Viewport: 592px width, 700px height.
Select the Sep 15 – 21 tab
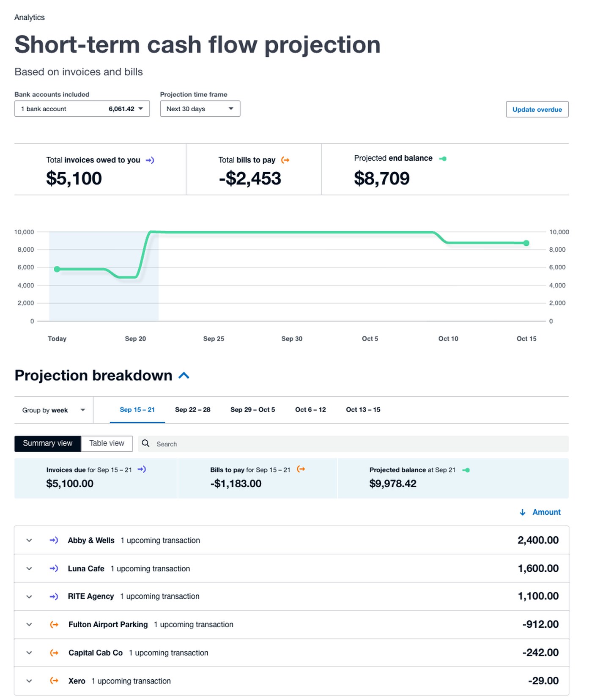tap(137, 409)
